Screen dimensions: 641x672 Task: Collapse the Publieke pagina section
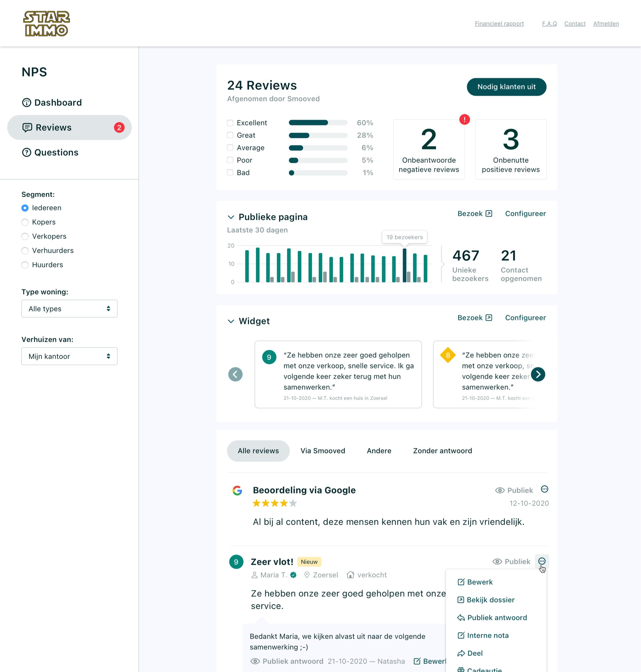[231, 217]
